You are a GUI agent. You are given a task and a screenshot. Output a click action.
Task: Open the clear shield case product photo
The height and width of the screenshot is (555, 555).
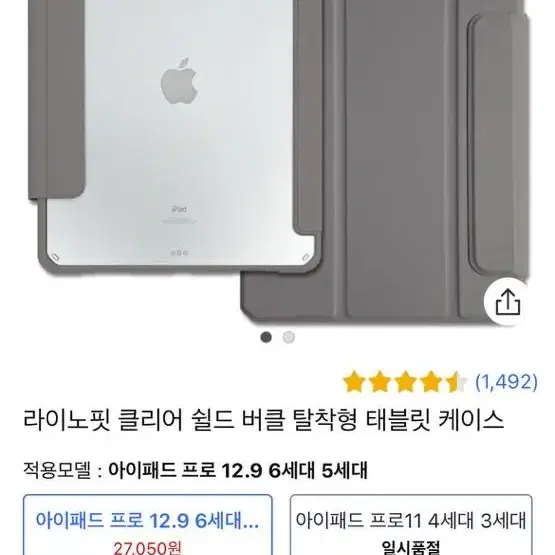[x=278, y=163]
